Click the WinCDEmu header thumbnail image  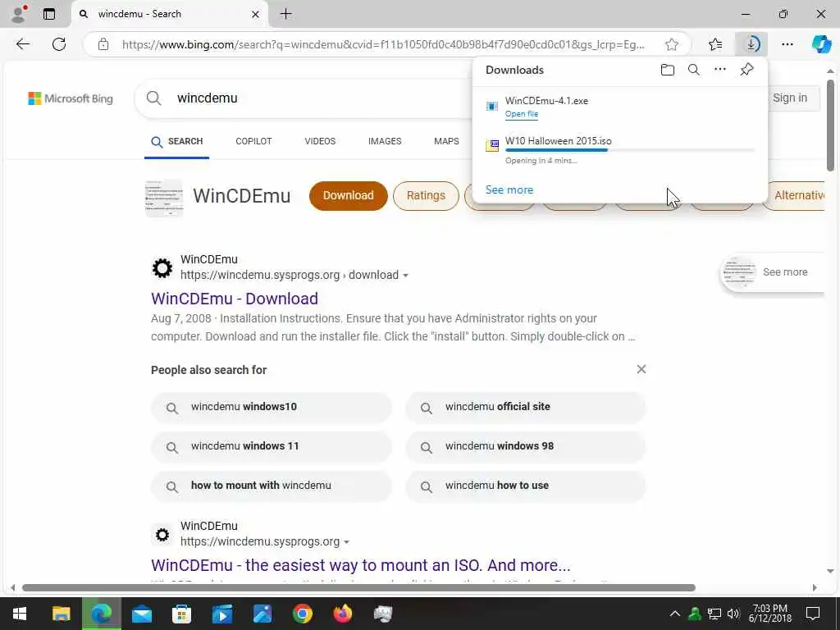(x=164, y=199)
